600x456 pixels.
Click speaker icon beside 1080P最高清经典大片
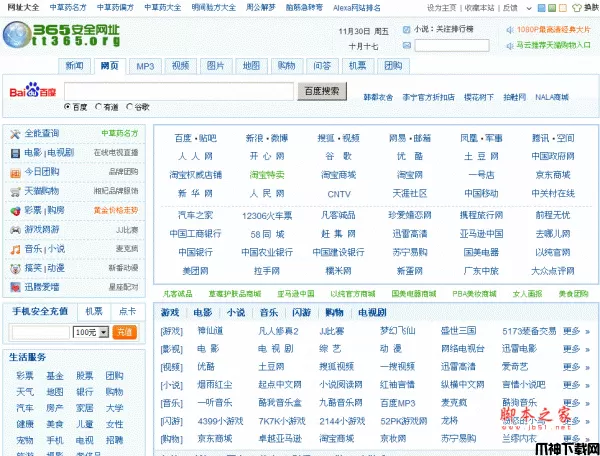[x=510, y=30]
